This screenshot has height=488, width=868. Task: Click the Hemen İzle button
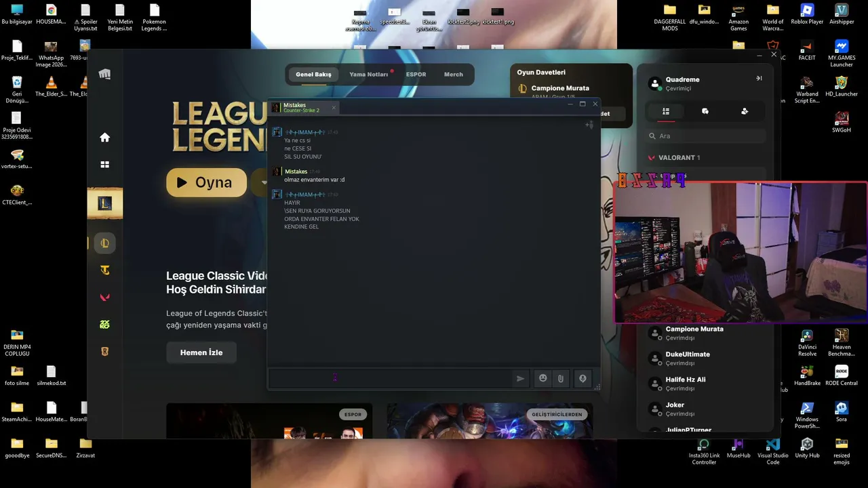(x=201, y=352)
